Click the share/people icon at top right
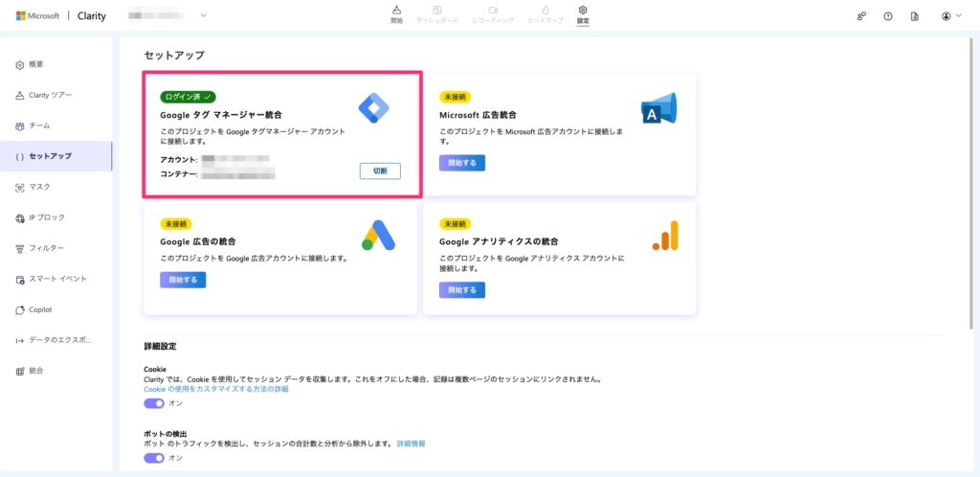Screen dimensions: 980x477 [x=861, y=16]
